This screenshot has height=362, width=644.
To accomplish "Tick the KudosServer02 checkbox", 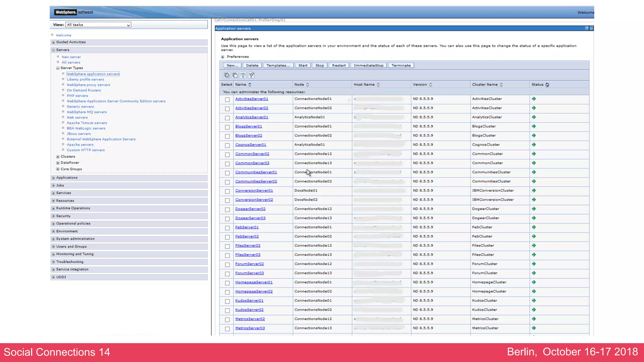I will tap(227, 310).
